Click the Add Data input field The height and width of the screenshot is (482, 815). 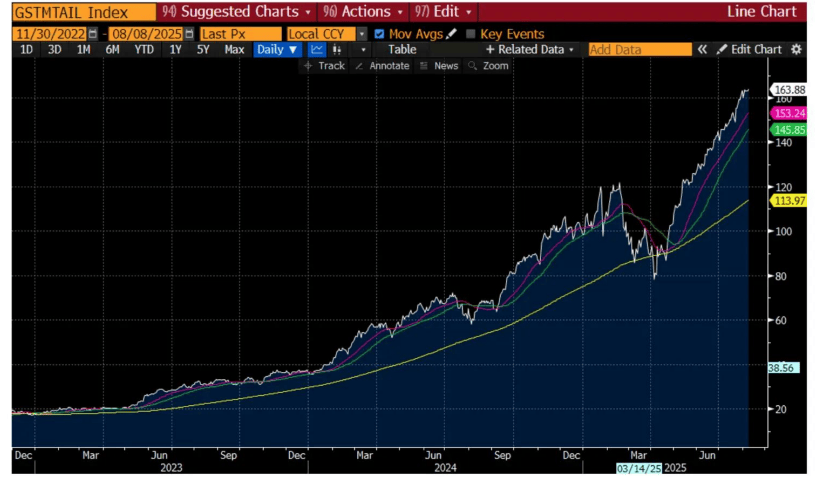tap(640, 49)
